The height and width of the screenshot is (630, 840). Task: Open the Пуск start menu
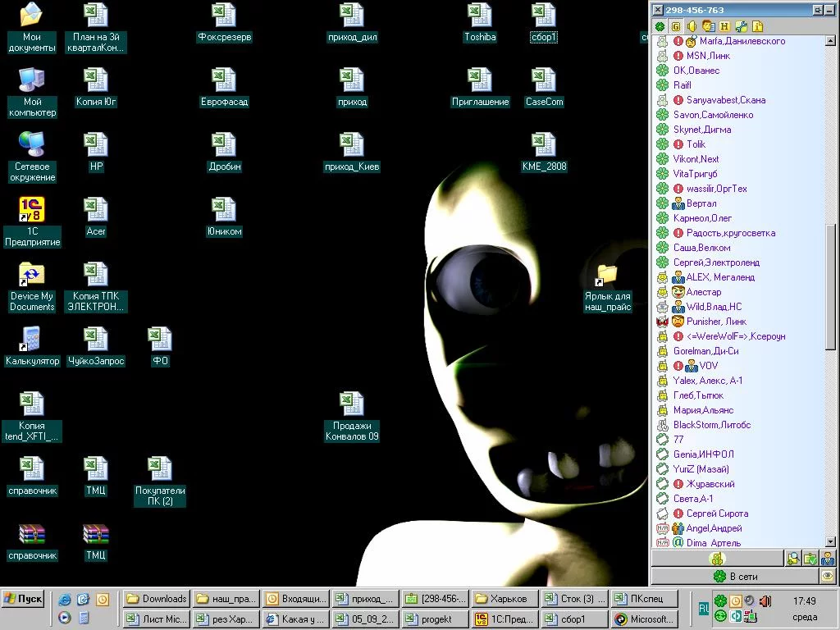tap(23, 599)
